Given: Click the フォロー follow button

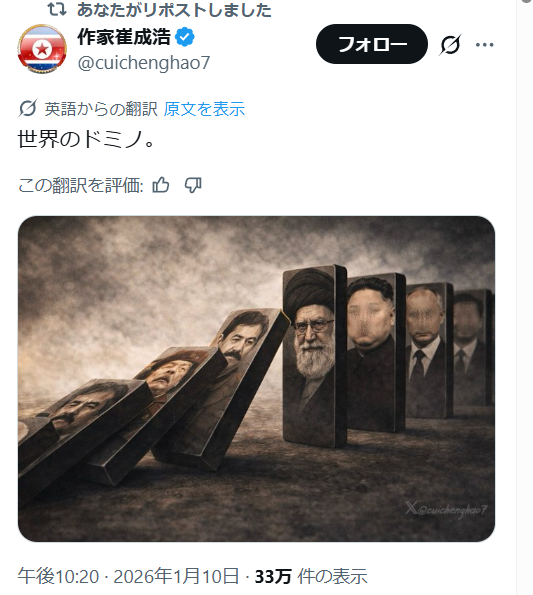Looking at the screenshot, I should (372, 44).
